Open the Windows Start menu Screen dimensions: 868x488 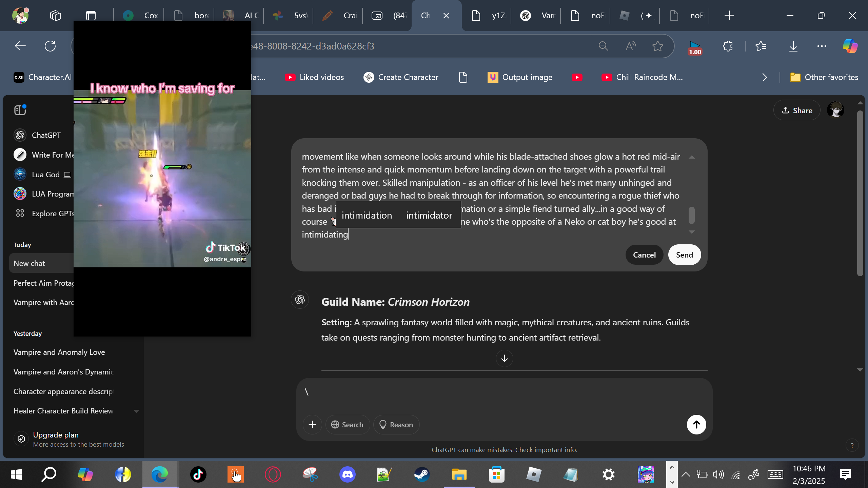tap(16, 474)
